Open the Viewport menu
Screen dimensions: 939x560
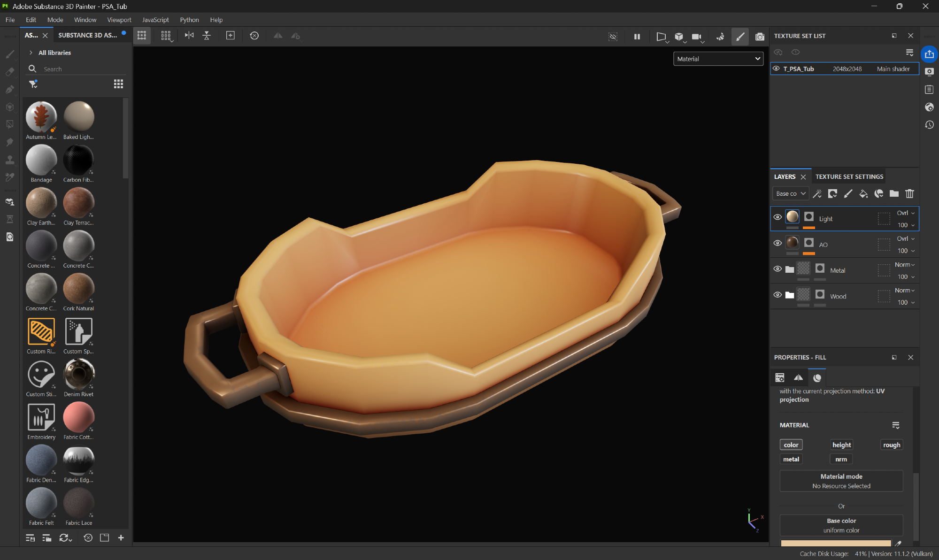[x=119, y=20]
